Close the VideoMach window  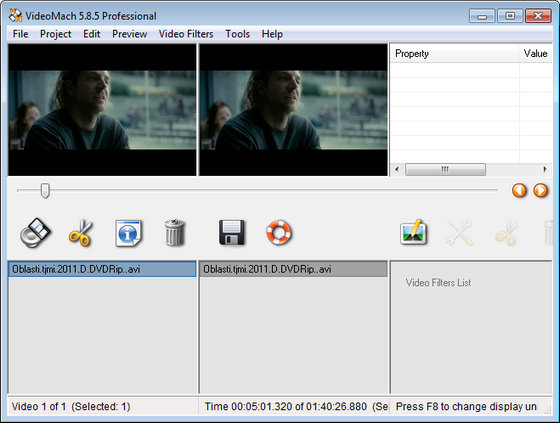(x=538, y=16)
